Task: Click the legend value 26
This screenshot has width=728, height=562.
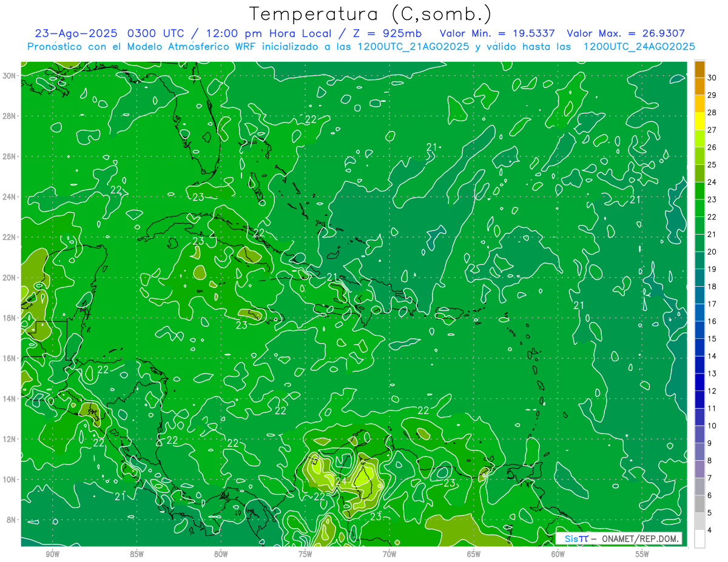Action: point(712,147)
